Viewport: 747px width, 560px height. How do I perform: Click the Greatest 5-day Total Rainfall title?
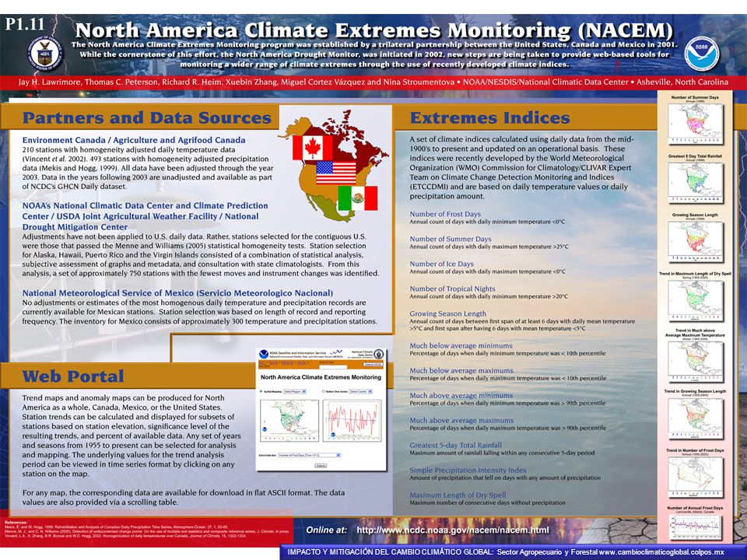455,445
